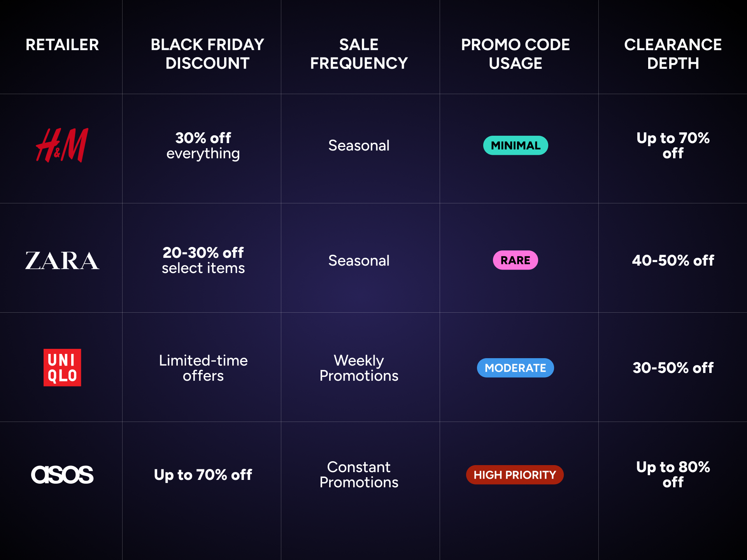Click the BLACK FRIDAY DISCOUNT header
747x560 pixels.
[207, 54]
